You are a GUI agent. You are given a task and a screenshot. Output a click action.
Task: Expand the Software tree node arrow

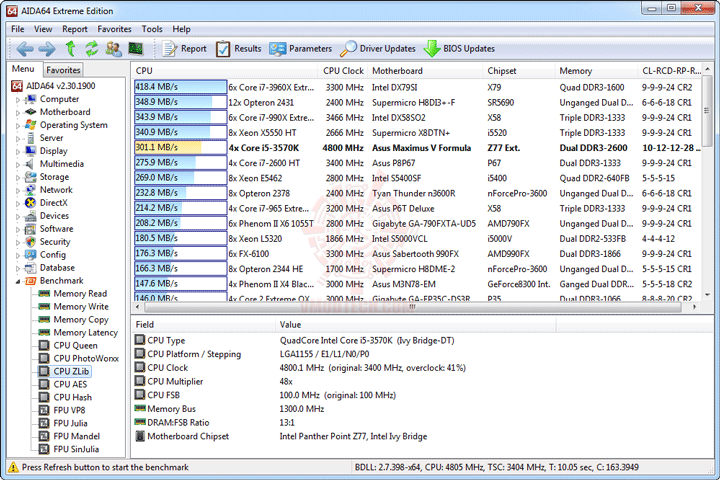click(x=18, y=229)
